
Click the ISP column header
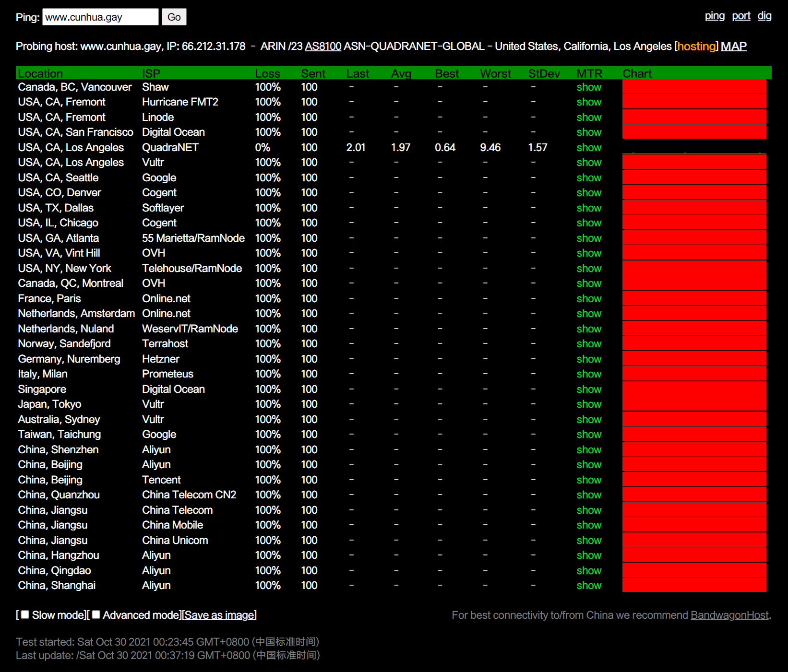(x=151, y=73)
